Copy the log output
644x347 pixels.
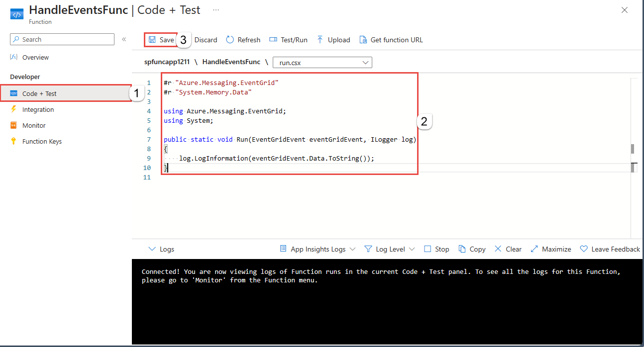(x=472, y=249)
